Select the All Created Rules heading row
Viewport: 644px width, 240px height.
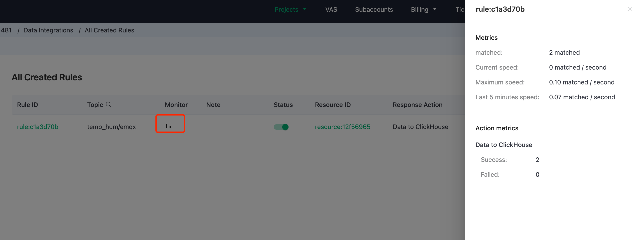pos(47,77)
